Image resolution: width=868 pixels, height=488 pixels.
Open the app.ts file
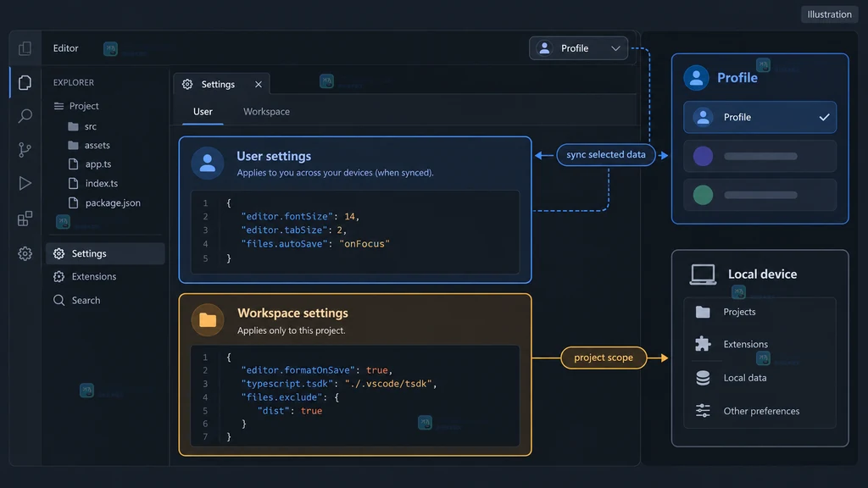(90, 164)
